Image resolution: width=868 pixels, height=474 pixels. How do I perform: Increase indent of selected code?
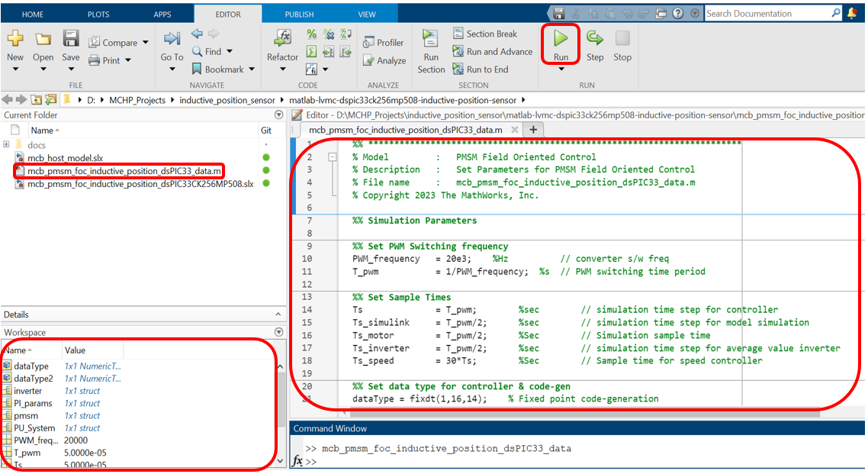329,52
